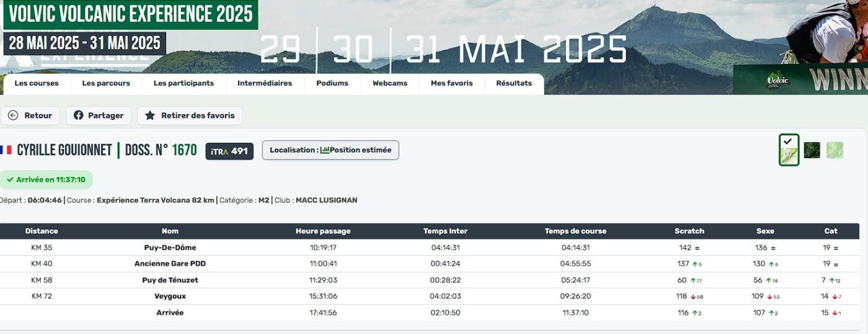Screen dimensions: 868x334
Task: Switch to the Intermédiaires tab
Action: pos(265,83)
